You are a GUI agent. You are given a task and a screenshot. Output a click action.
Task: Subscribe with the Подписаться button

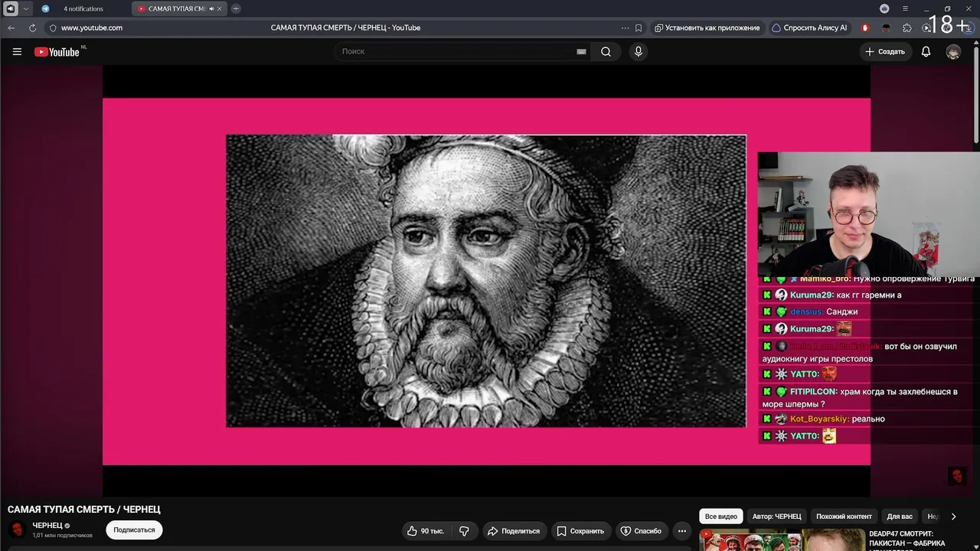(134, 530)
